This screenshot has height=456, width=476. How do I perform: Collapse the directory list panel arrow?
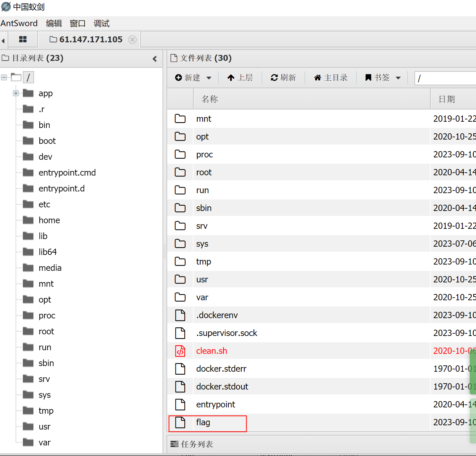pyautogui.click(x=155, y=59)
